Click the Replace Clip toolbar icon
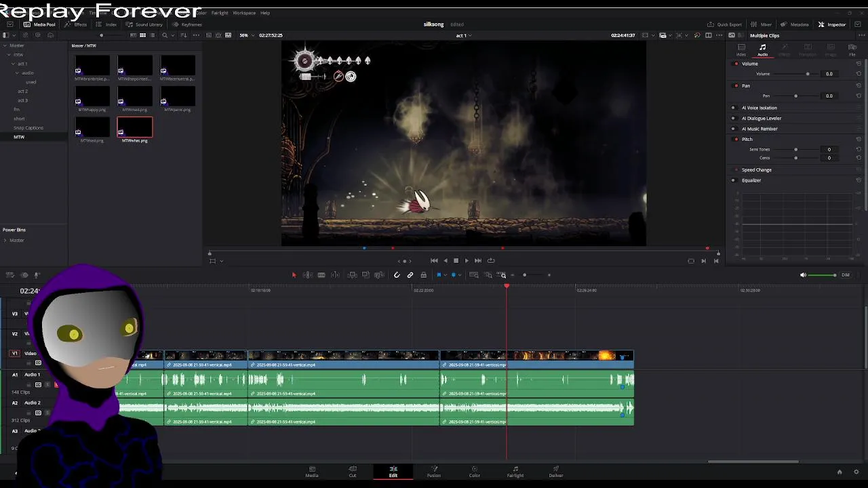This screenshot has height=488, width=868. [x=378, y=275]
